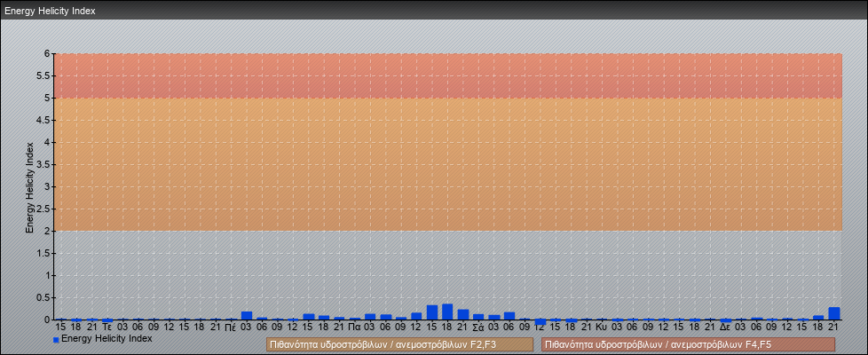Click the y-axis value 6
The height and width of the screenshot is (355, 868).
tap(47, 54)
